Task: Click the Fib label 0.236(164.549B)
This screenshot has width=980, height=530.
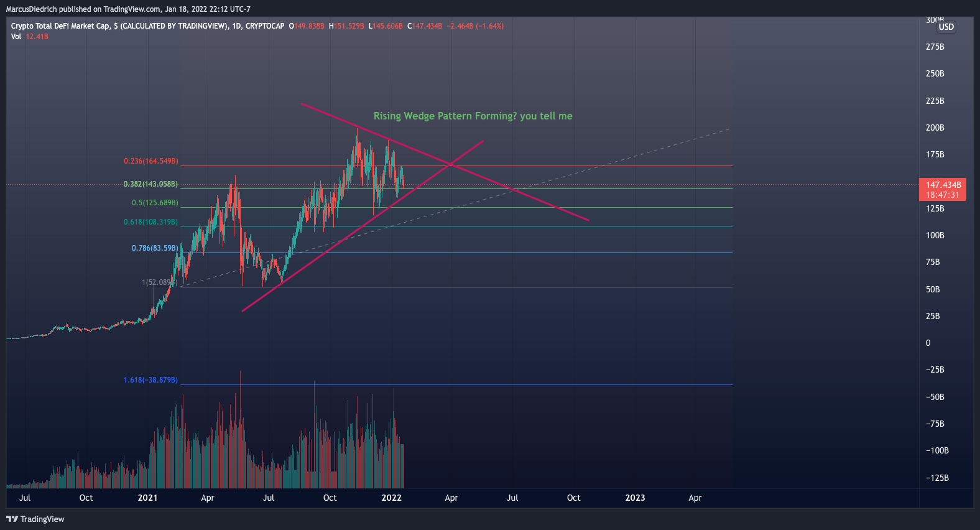Action: click(151, 161)
